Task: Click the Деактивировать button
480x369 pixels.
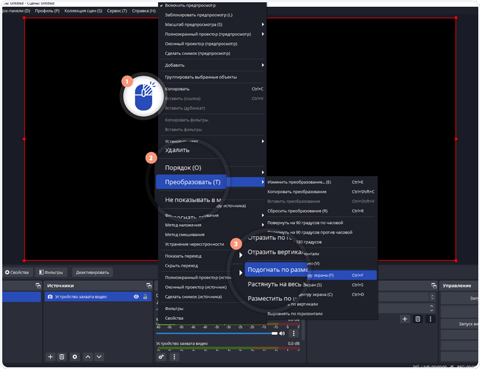Action: pos(92,272)
